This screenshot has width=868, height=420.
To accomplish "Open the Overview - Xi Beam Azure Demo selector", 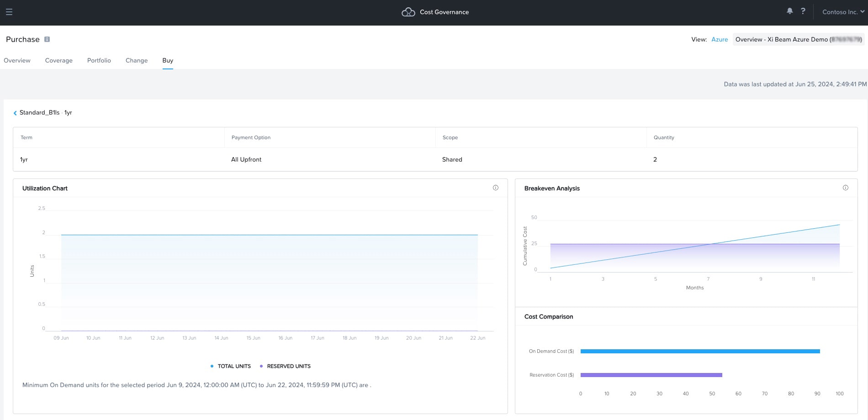I will [x=798, y=40].
